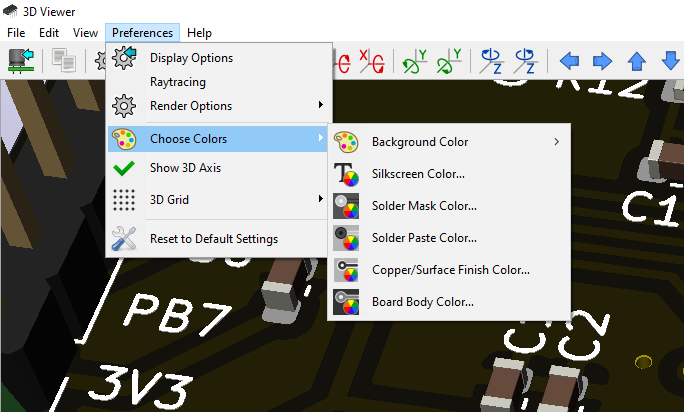Click the partially hidden red rotate X icon
This screenshot has height=412, width=684.
pos(343,62)
